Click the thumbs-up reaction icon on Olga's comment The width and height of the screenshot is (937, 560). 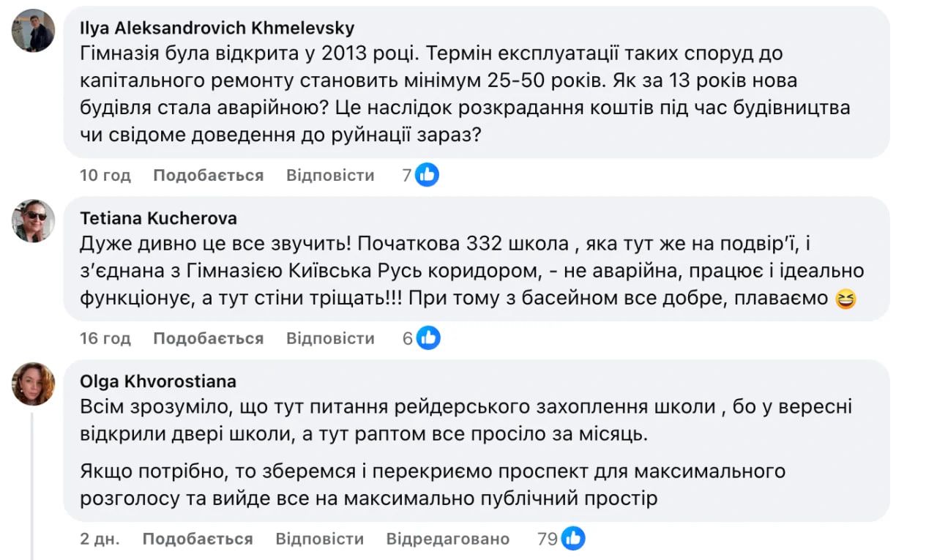[x=574, y=537]
